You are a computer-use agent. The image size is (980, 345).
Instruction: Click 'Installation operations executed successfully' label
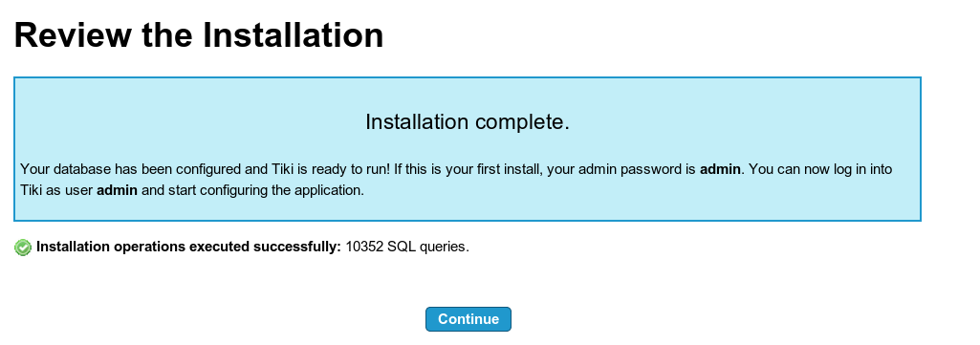(188, 247)
